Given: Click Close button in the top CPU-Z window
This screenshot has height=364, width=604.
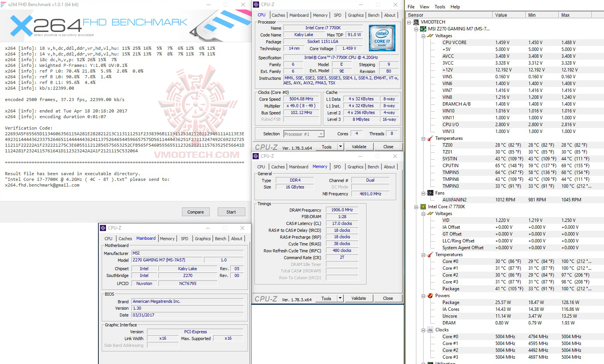Looking at the screenshot, I should pos(388,147).
